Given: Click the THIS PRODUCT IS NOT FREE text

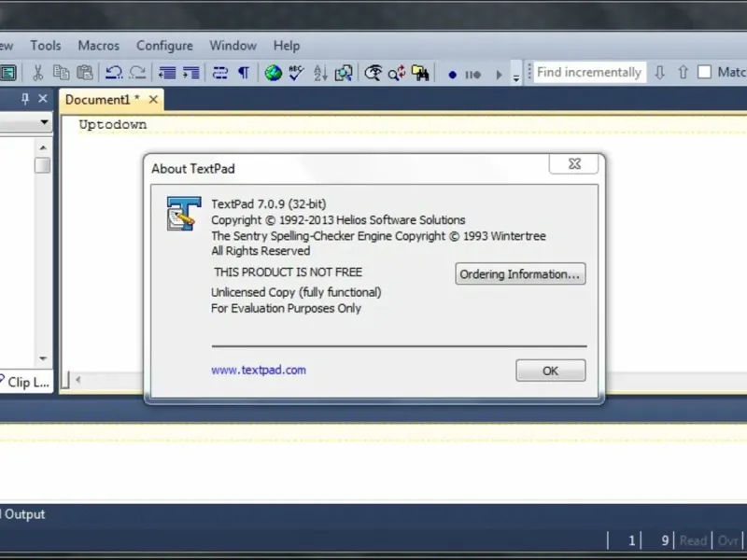Looking at the screenshot, I should point(288,272).
